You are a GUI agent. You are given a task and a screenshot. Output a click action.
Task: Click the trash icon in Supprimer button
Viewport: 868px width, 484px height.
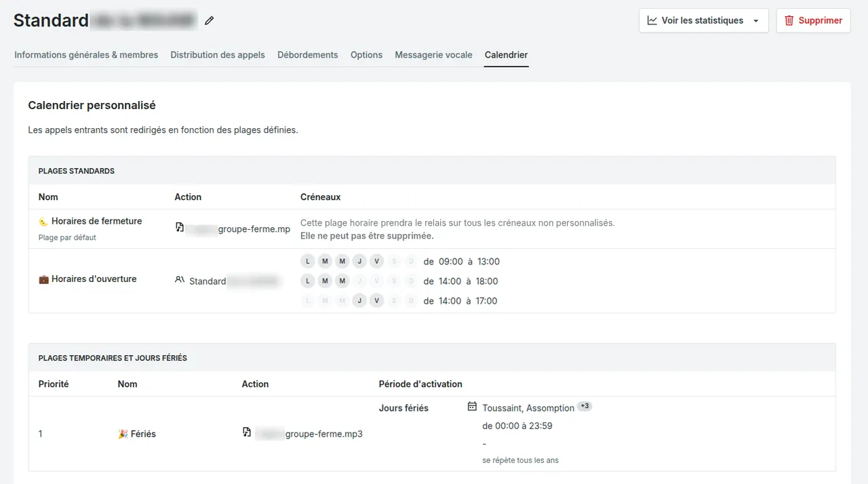(x=789, y=20)
